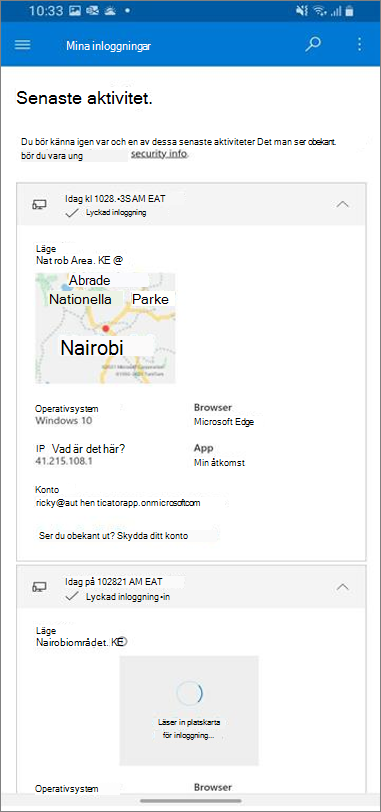Tap the info icon beside Nairobiområdet KE

[123, 642]
